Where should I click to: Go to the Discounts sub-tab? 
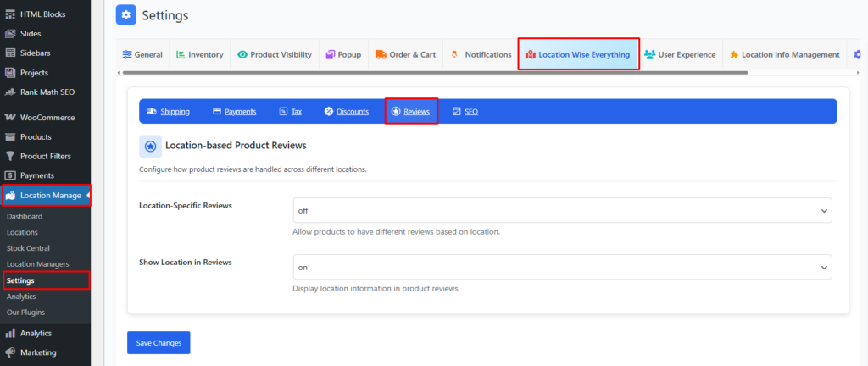coord(346,112)
